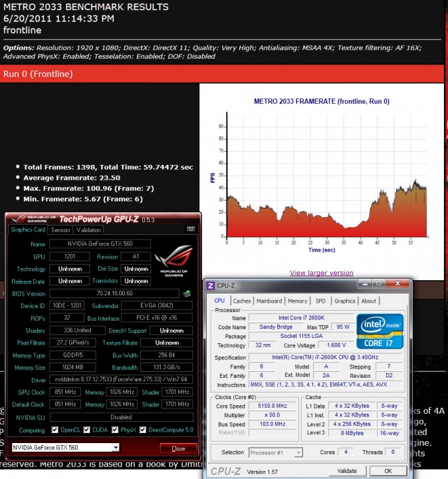Click the NVIDIA SLI field showing Disabled
Screen dimensions: 448x479
coord(121,417)
